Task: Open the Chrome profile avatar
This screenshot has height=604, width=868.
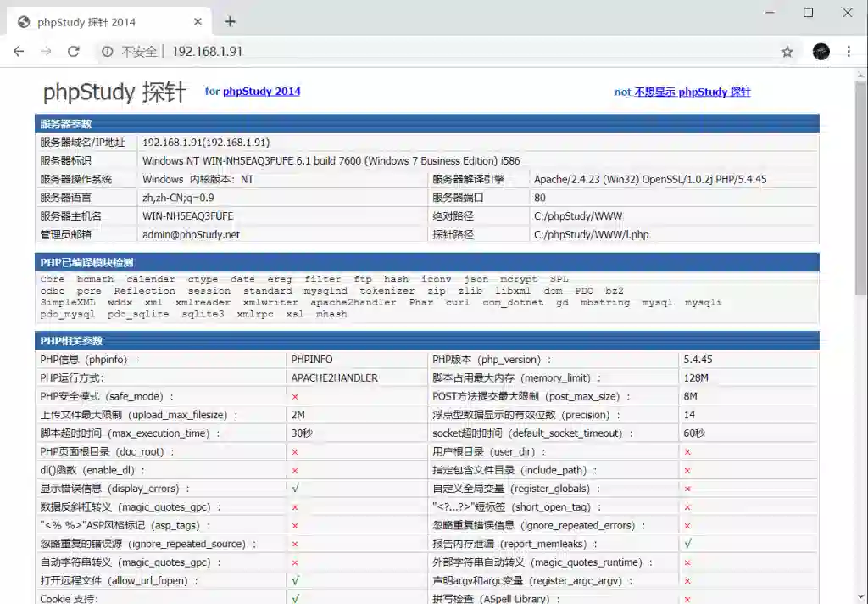Action: tap(821, 52)
